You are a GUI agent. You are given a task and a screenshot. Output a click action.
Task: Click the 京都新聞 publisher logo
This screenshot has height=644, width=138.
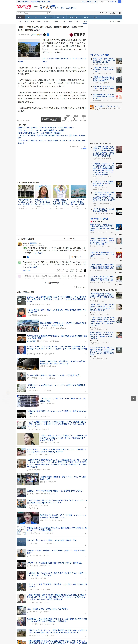coord(77,35)
